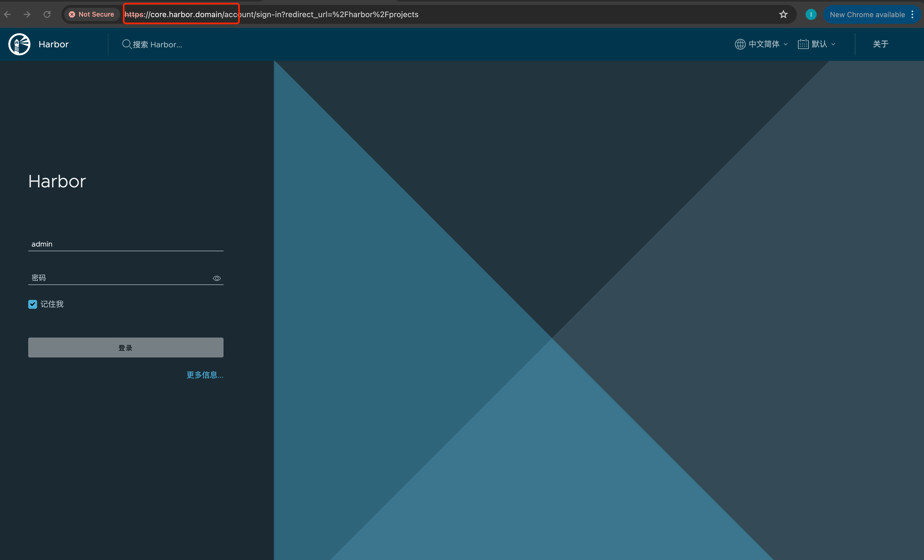Screen dimensions: 924x560
Task: Click the Harbor lighthouse logo
Action: click(19, 44)
